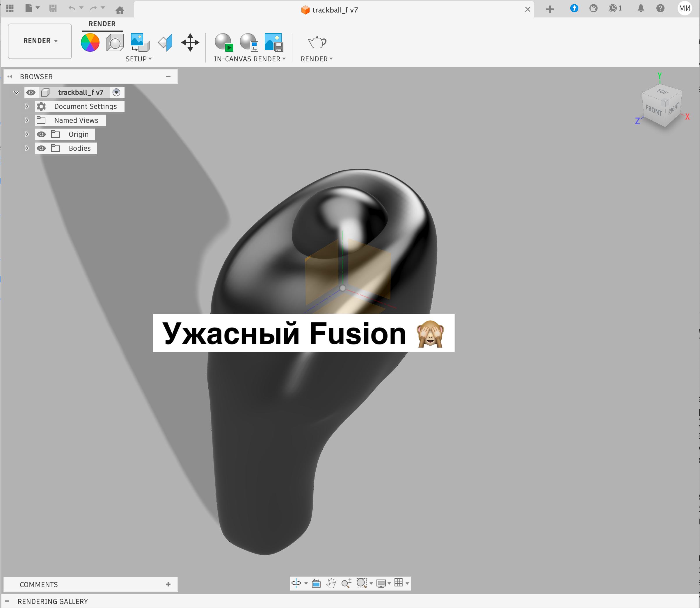Open the Help question mark
The height and width of the screenshot is (608, 700).
(660, 8)
